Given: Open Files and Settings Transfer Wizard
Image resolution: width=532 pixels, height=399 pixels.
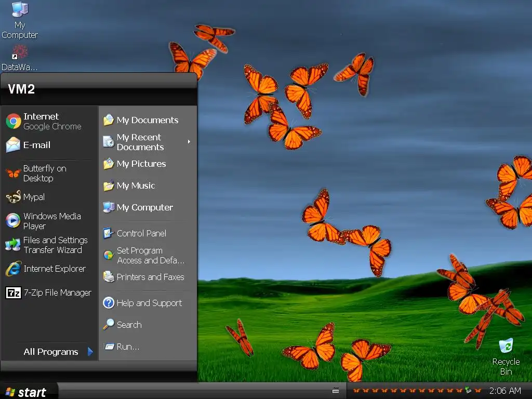Looking at the screenshot, I should (49, 245).
